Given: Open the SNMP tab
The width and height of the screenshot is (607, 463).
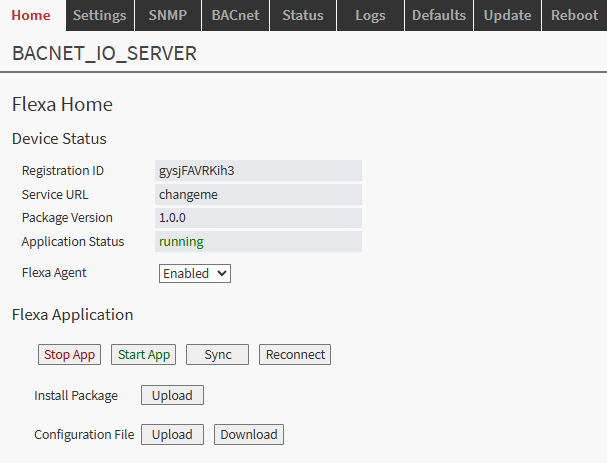Looking at the screenshot, I should pos(168,15).
